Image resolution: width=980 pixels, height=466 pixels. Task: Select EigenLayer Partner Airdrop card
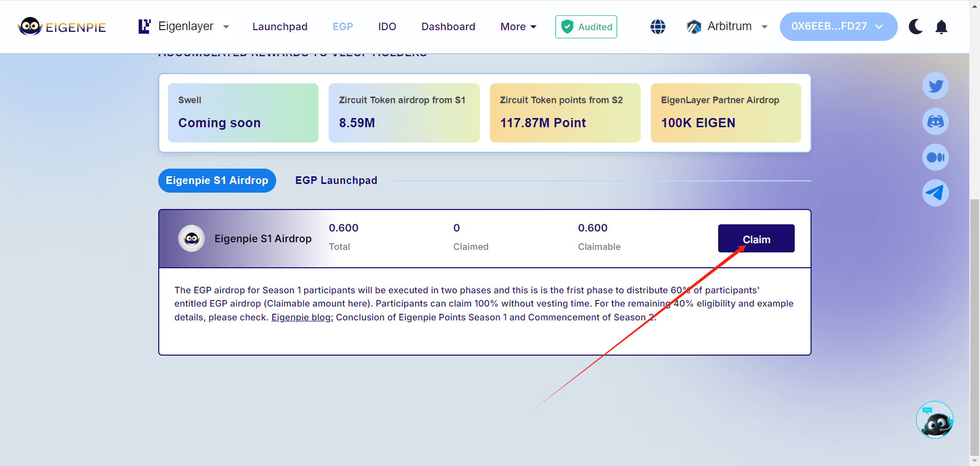(726, 113)
